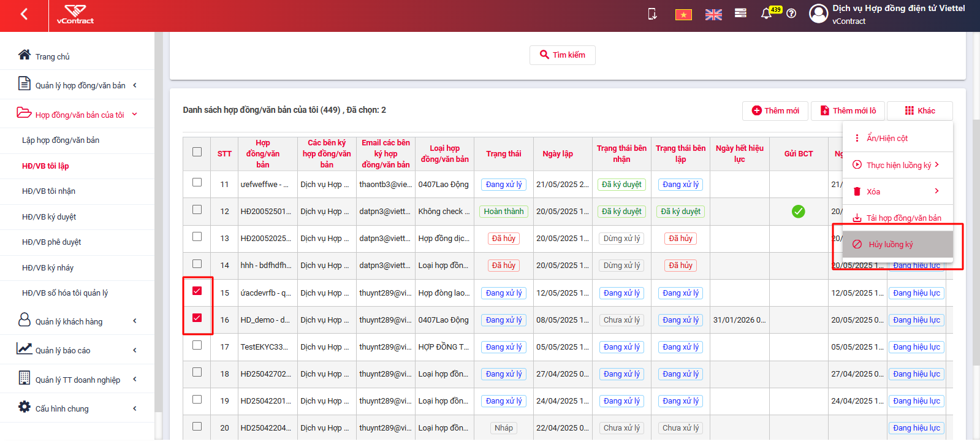Open the user profile avatar icon
Image resolution: width=980 pixels, height=441 pixels.
coord(819,13)
